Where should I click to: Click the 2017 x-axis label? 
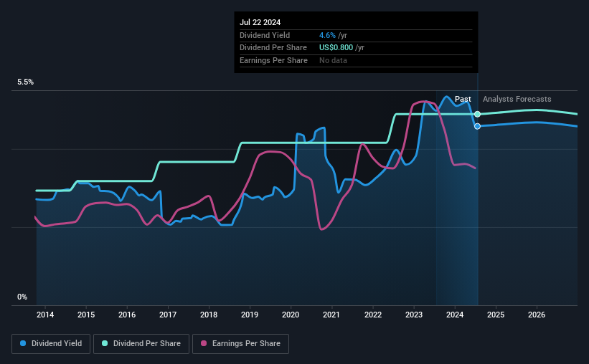[x=168, y=315]
